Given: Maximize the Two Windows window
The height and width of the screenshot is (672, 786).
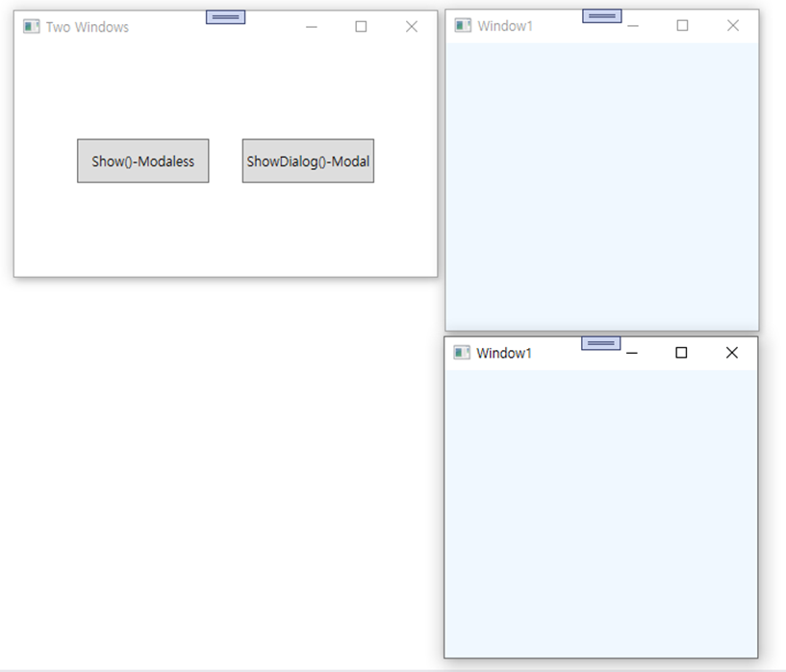Looking at the screenshot, I should coord(361,27).
